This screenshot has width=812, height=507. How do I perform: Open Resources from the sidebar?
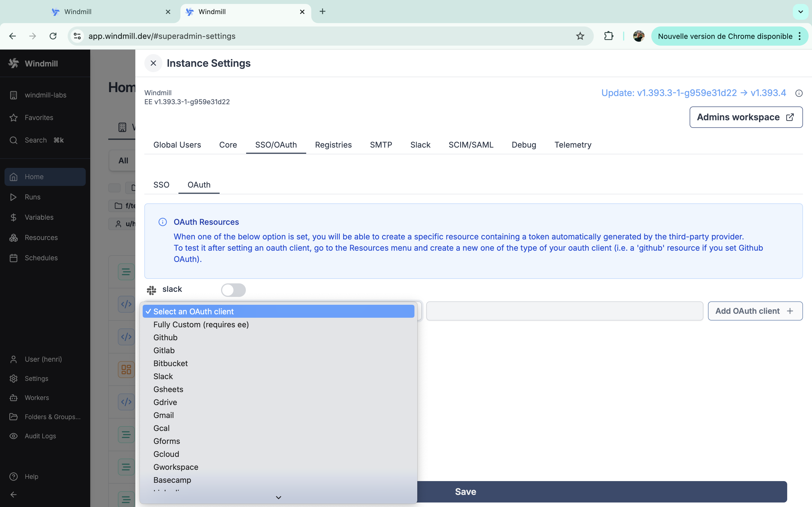coord(41,237)
